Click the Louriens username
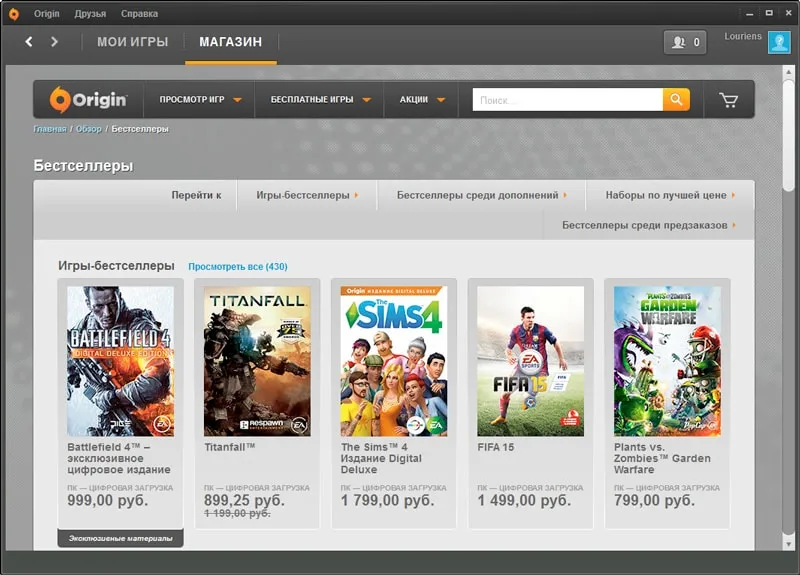The image size is (800, 575). [x=743, y=36]
